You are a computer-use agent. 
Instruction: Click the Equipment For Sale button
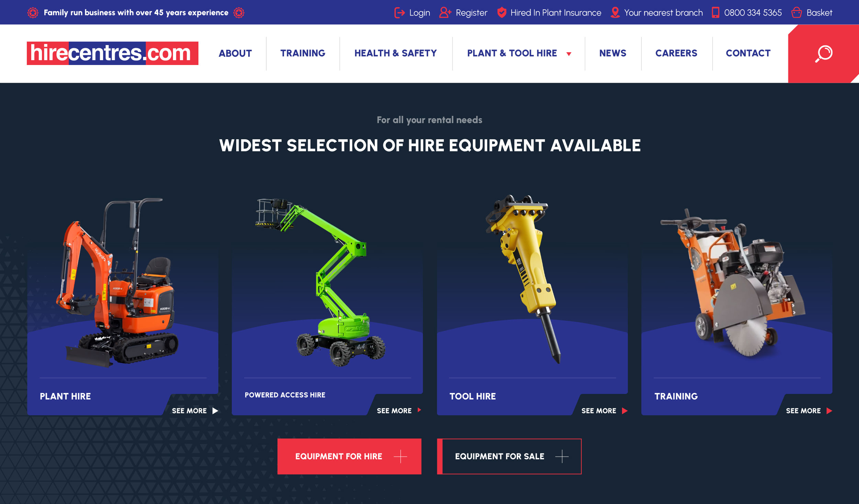[509, 456]
